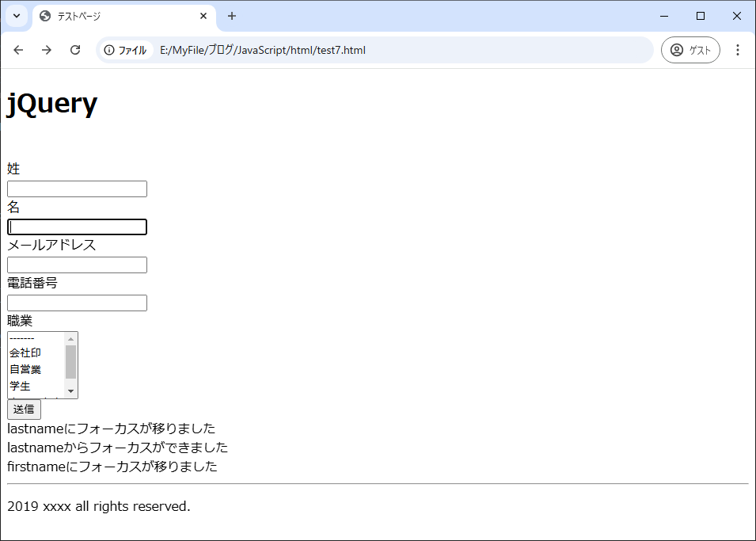Open Chrome's three-dot menu
756x541 pixels.
(x=738, y=50)
